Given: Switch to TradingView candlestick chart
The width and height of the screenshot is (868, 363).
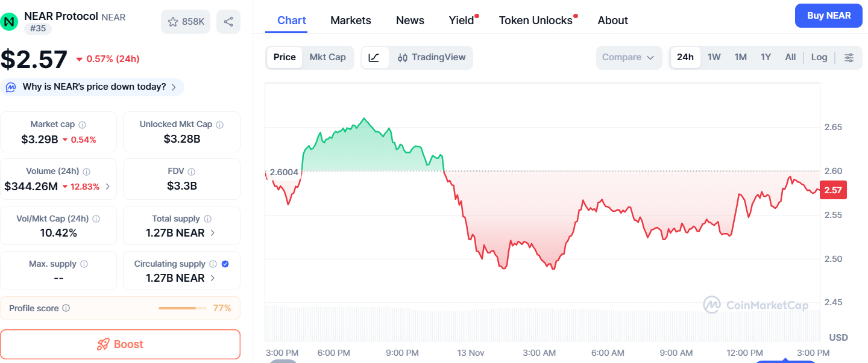Looking at the screenshot, I should [x=432, y=57].
